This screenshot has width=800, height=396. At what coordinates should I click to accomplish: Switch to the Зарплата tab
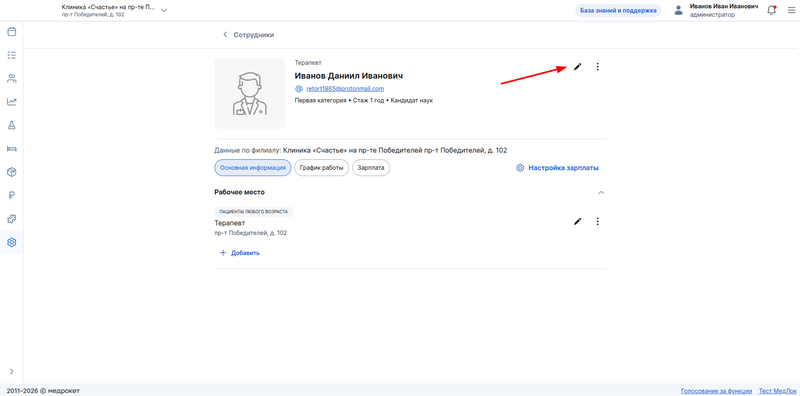click(x=371, y=167)
